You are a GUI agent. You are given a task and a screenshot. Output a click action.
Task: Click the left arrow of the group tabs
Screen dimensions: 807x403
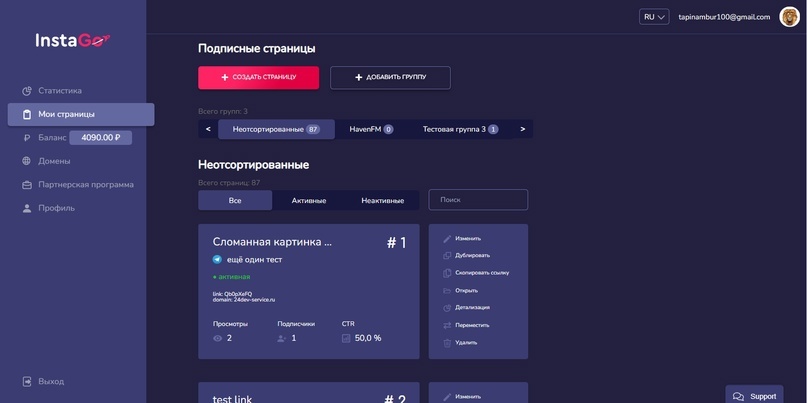[x=208, y=129]
